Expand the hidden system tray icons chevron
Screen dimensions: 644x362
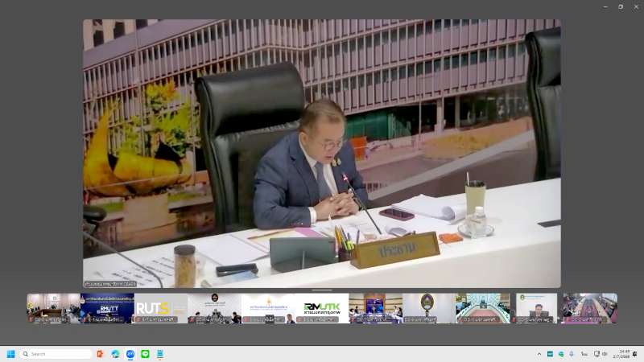pyautogui.click(x=539, y=354)
